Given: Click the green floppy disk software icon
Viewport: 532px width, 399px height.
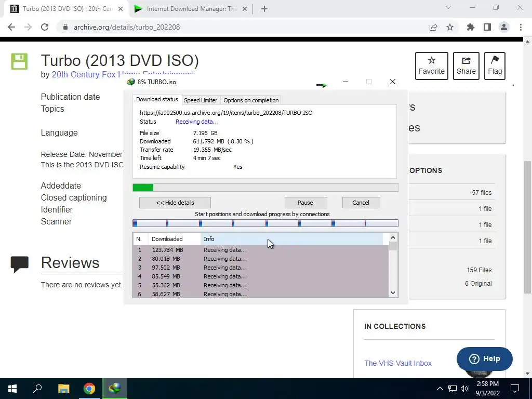Looking at the screenshot, I should point(19,61).
